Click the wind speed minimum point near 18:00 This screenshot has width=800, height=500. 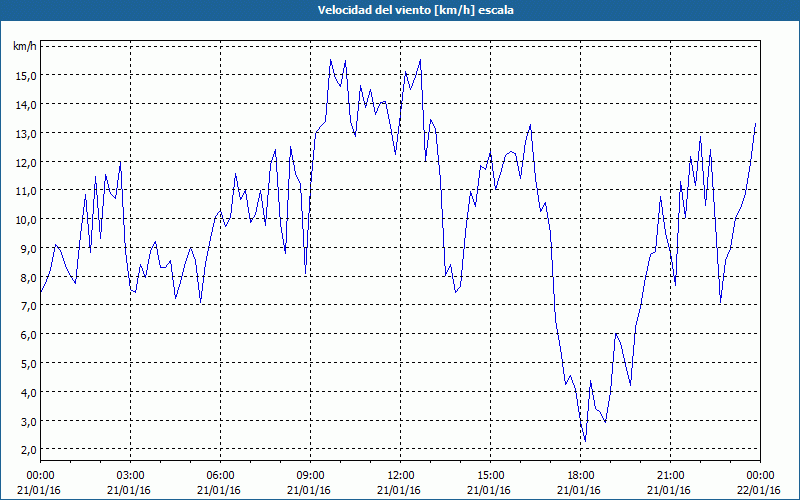pos(585,441)
